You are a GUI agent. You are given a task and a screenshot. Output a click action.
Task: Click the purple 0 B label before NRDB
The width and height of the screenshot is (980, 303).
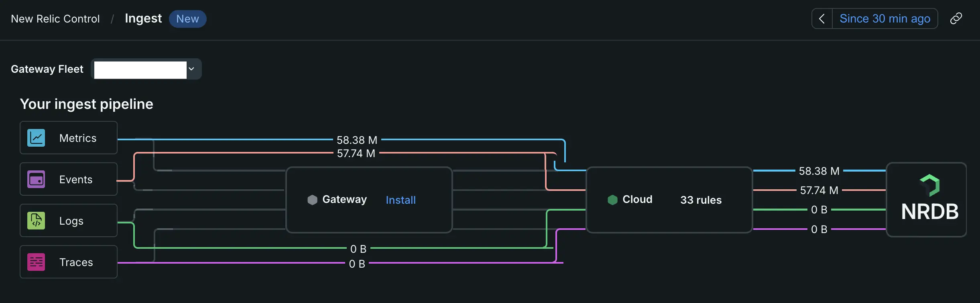click(x=819, y=229)
